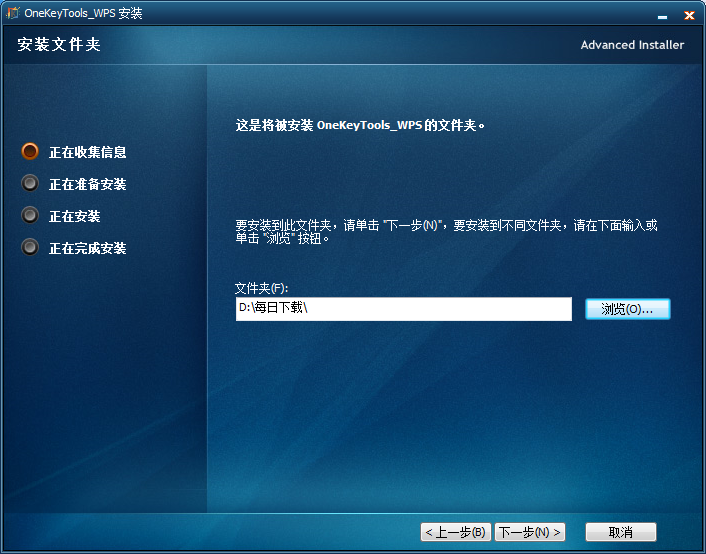Select the 正在收集信息 step label
The image size is (706, 554).
point(87,153)
